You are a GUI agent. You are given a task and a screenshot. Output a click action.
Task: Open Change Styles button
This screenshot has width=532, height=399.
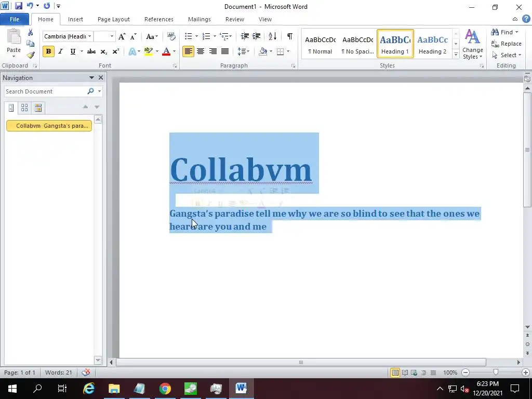(473, 44)
